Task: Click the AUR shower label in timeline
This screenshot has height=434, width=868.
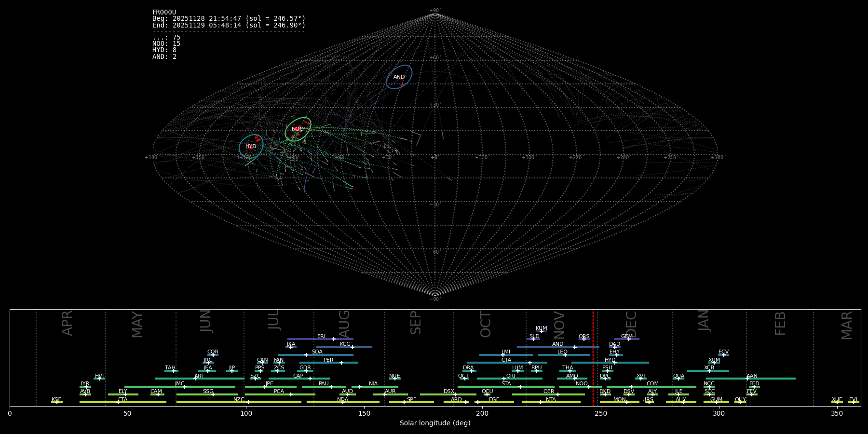Action: point(390,392)
